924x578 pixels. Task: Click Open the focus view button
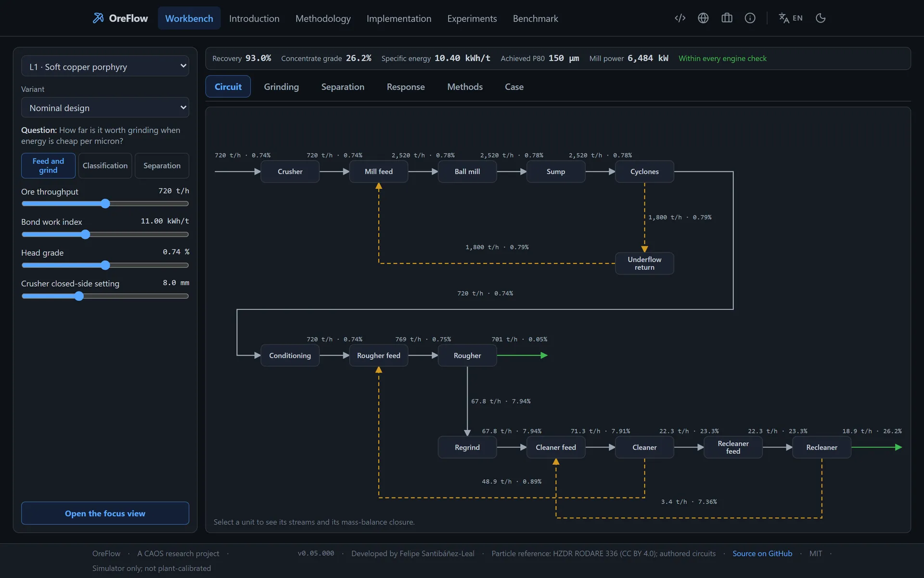pos(105,513)
